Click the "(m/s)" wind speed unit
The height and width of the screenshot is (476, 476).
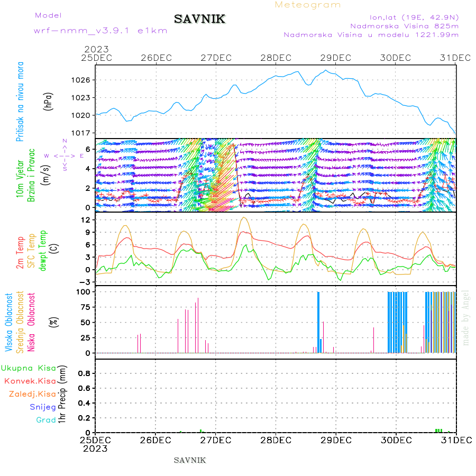coord(46,175)
